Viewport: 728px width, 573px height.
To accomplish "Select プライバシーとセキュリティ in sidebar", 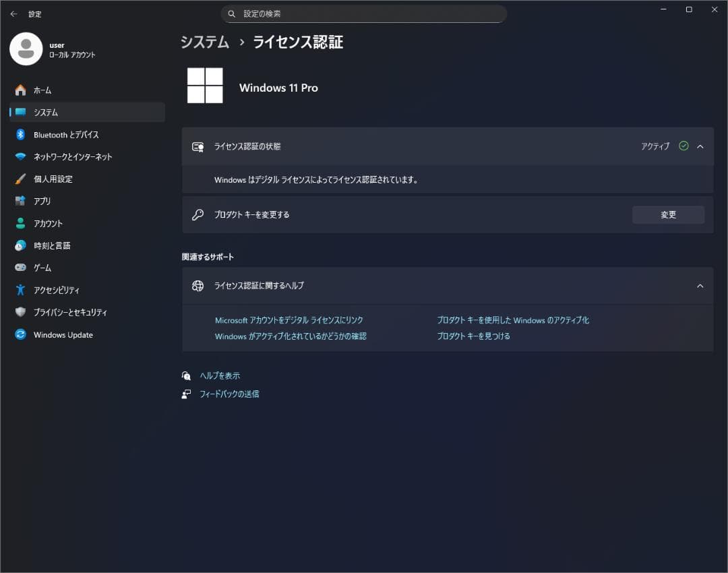I will (61, 312).
